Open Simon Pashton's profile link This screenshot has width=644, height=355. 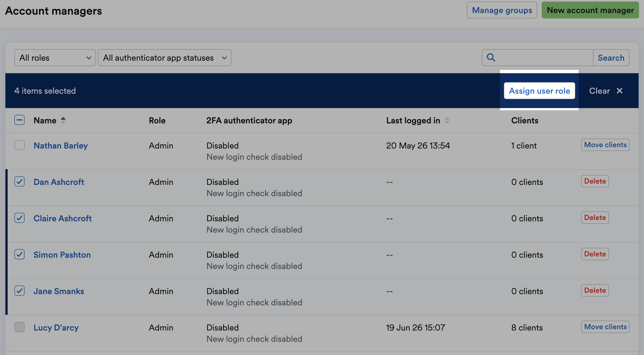click(62, 255)
